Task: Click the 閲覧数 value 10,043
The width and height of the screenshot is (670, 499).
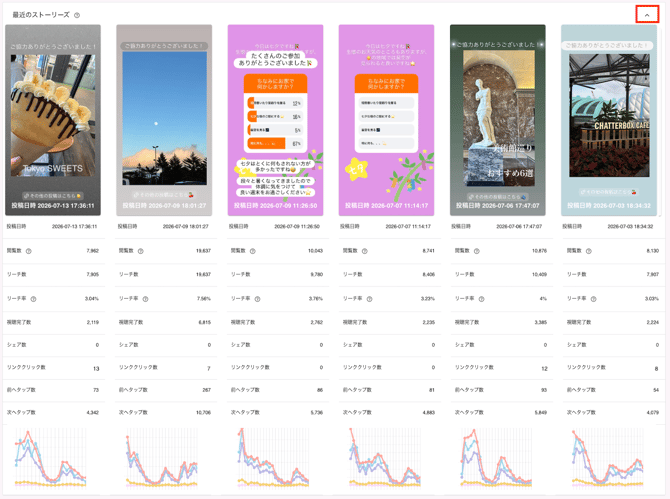Action: point(315,251)
